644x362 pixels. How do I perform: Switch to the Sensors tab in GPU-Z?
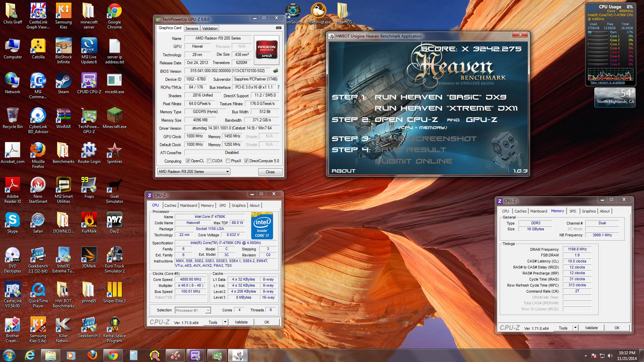[192, 28]
